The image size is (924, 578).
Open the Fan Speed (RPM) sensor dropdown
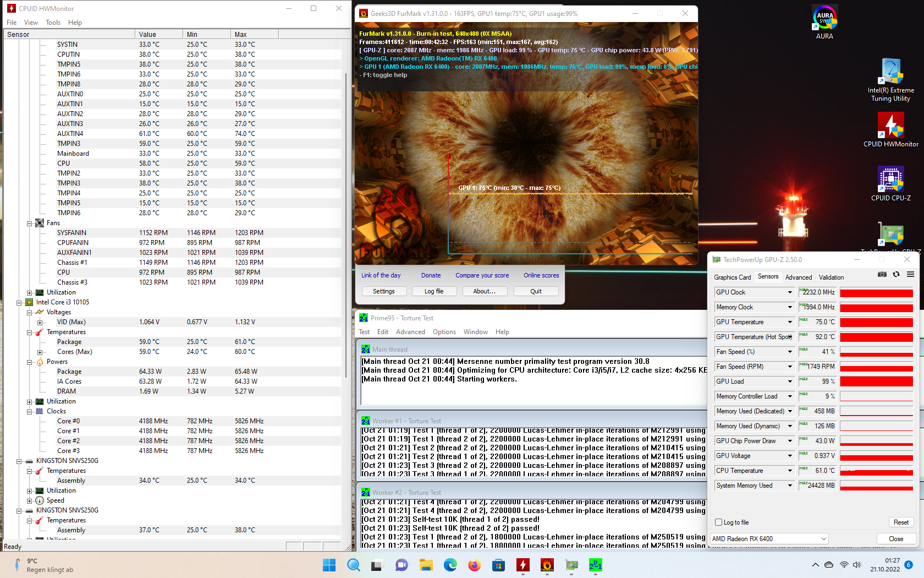790,367
